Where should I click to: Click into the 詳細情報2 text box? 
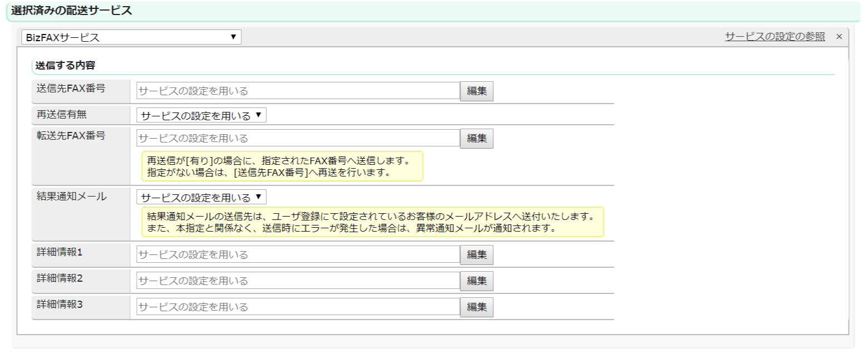click(297, 281)
